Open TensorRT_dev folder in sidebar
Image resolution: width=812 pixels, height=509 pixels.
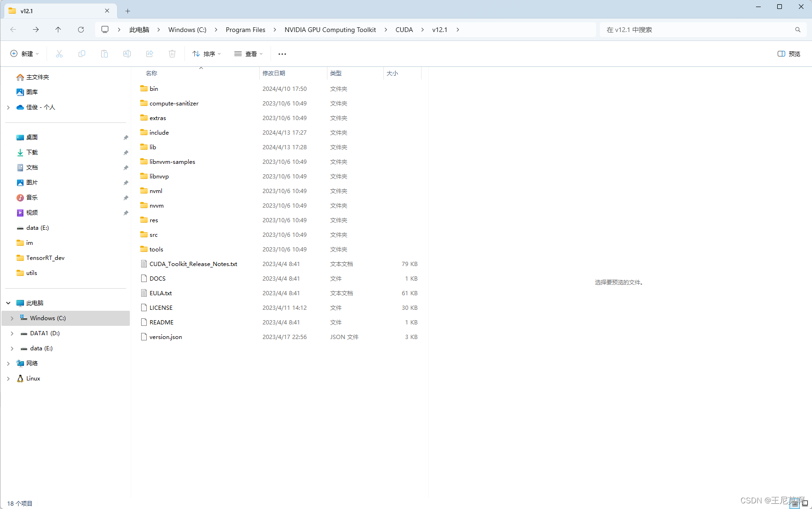(x=45, y=258)
